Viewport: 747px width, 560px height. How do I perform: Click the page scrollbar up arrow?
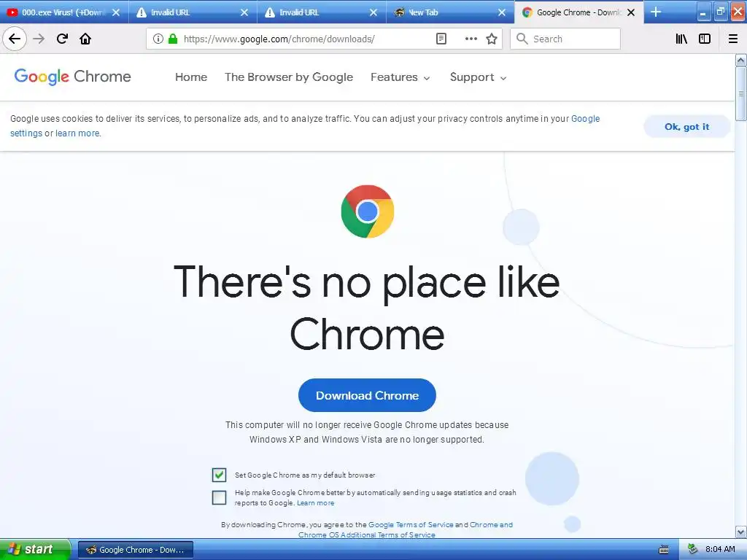tap(741, 60)
